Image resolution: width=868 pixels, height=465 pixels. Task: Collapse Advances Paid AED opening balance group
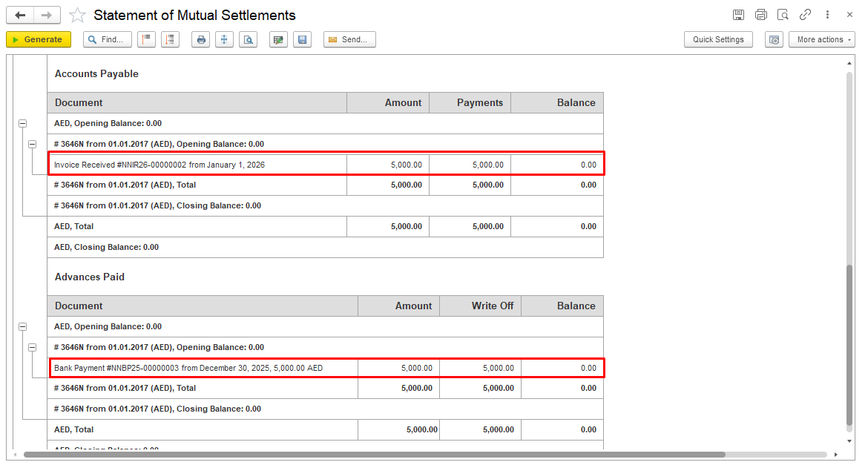click(x=23, y=326)
